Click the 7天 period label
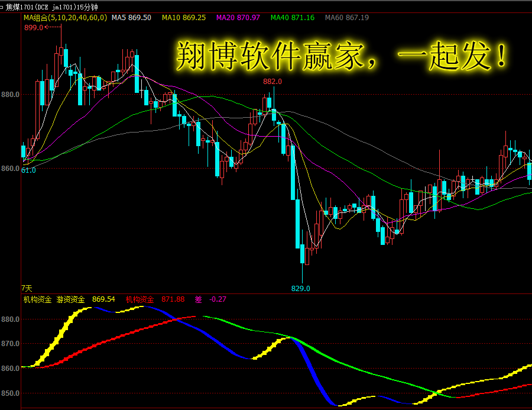The image size is (532, 410). [x=27, y=288]
